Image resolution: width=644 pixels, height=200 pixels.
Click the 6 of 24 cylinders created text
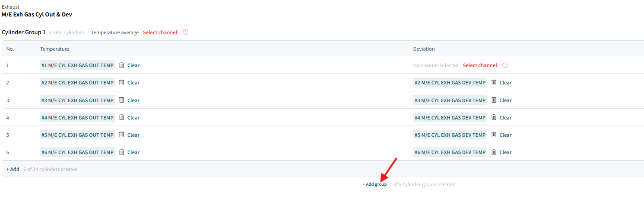(x=51, y=169)
